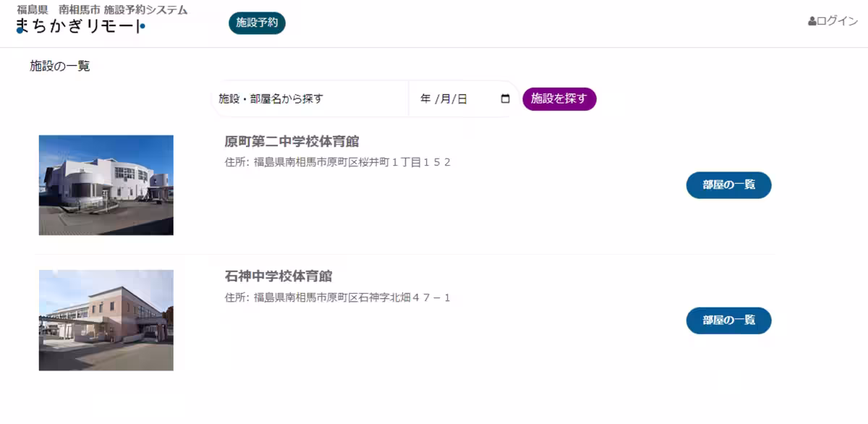Open the 原町第二中学校体育館 facility title
The width and height of the screenshot is (868, 424).
(292, 141)
